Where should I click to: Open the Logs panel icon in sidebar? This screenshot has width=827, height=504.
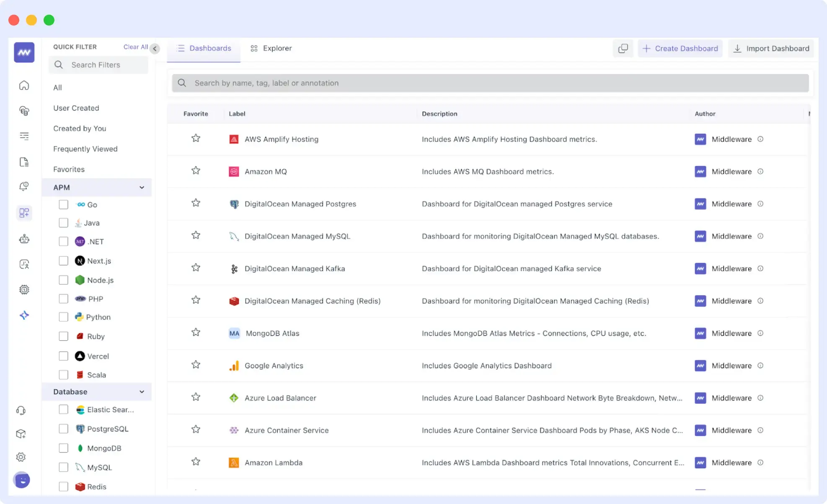[x=24, y=162]
